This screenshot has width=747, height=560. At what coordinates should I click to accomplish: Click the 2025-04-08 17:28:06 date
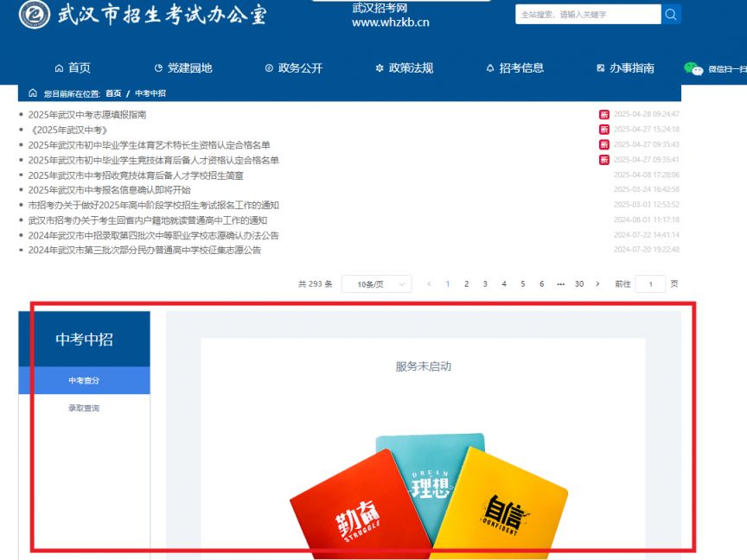(647, 175)
